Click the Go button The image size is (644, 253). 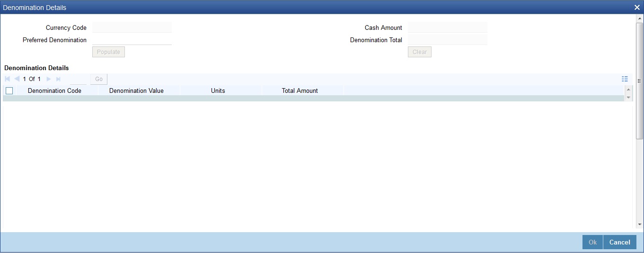point(99,79)
